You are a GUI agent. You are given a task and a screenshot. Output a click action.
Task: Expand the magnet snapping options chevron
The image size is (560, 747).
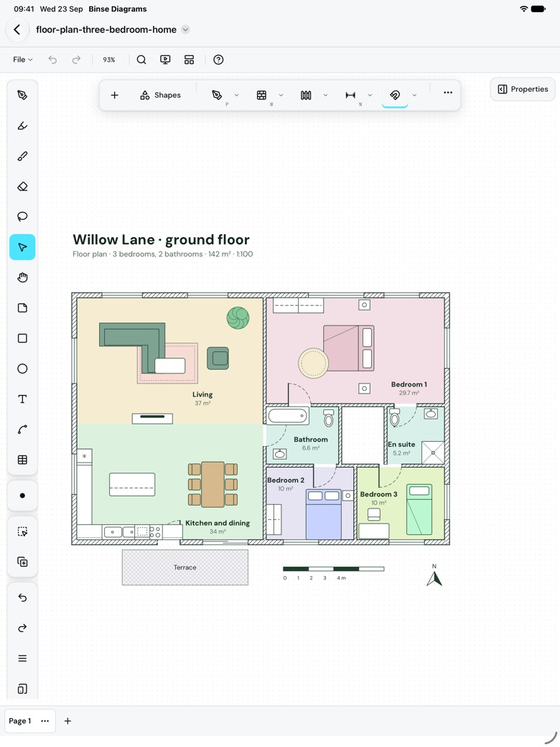click(414, 96)
